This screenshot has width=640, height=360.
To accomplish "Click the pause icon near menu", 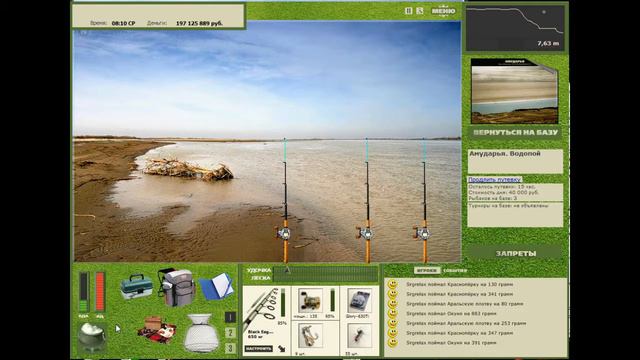I will [408, 11].
